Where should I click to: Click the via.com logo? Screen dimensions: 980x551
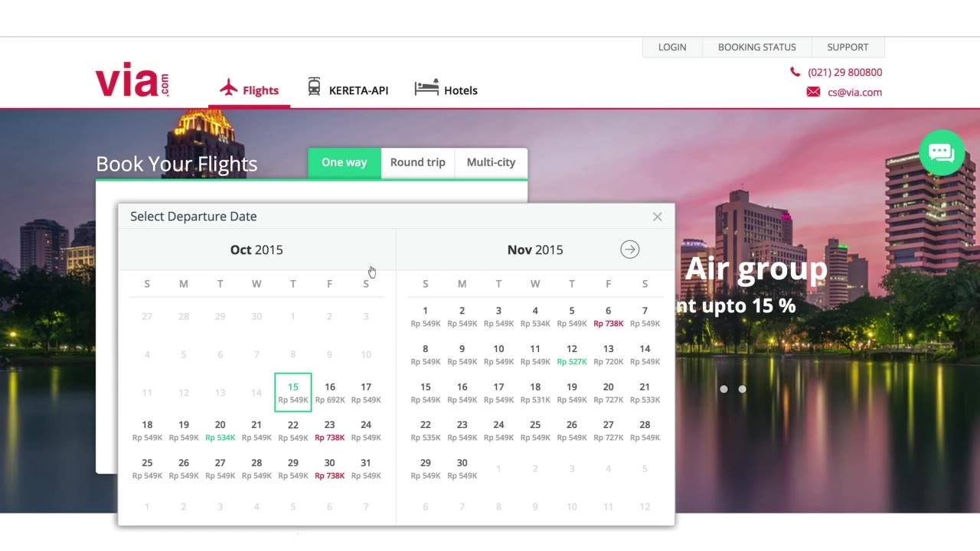tap(132, 80)
